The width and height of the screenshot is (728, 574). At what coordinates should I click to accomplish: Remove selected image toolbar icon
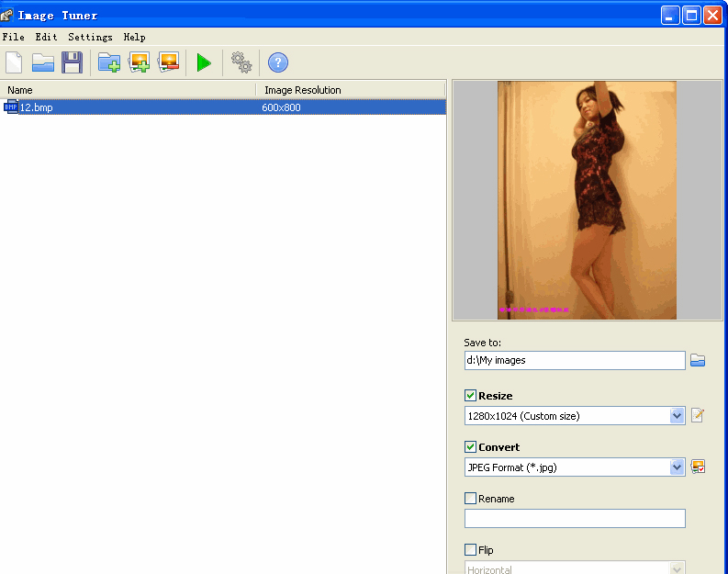point(169,62)
